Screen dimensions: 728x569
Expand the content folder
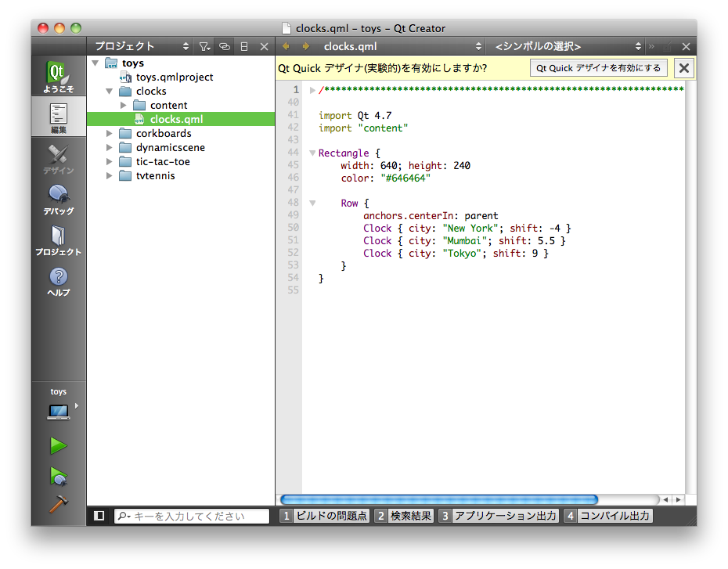[x=124, y=105]
